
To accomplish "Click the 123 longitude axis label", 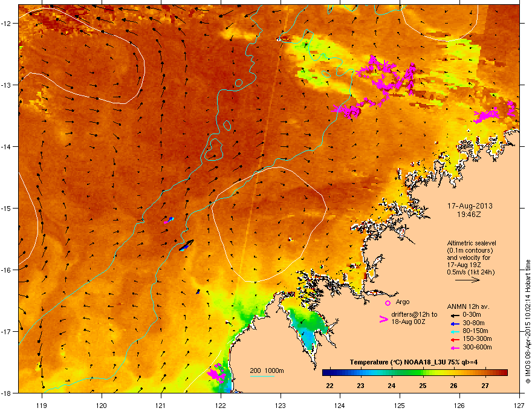I will [281, 405].
